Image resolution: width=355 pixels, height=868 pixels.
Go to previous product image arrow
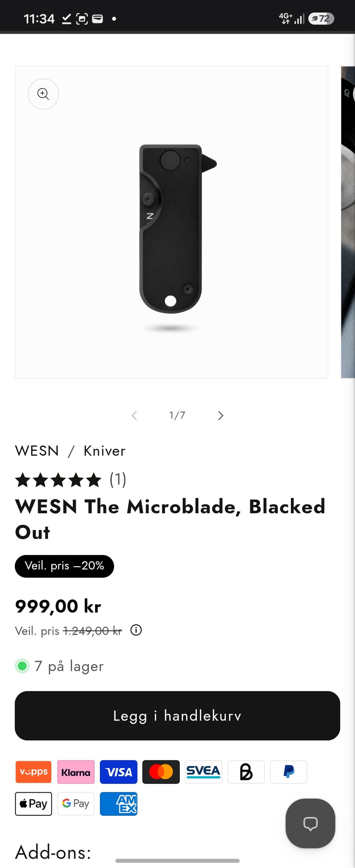(134, 415)
